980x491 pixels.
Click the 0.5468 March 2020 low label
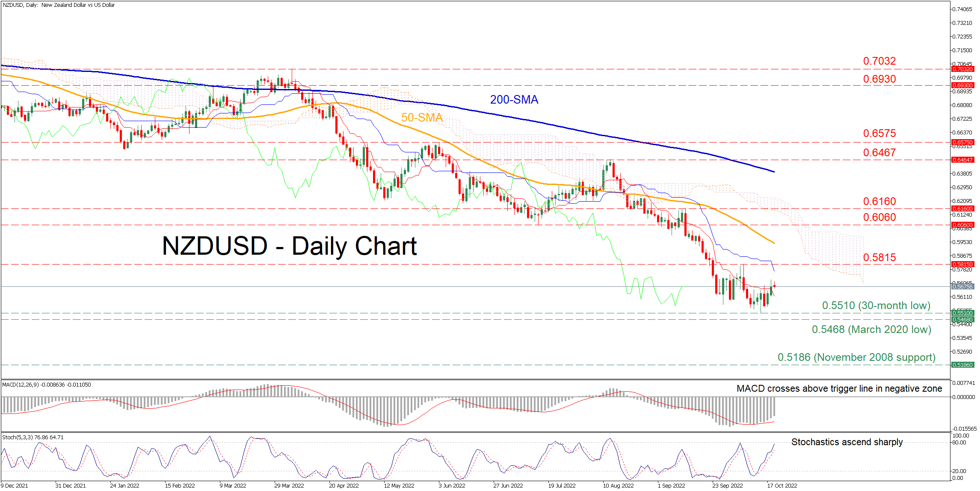click(x=871, y=330)
